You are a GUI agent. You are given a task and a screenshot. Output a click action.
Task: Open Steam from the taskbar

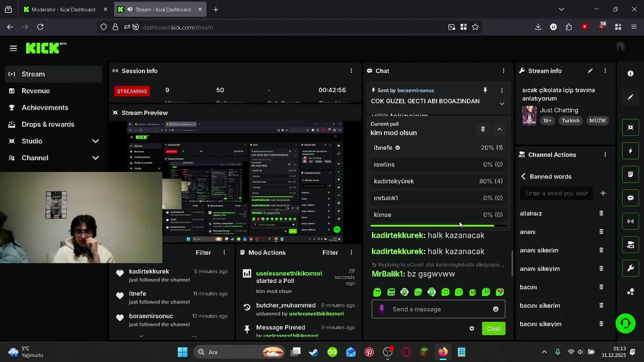pos(313,352)
